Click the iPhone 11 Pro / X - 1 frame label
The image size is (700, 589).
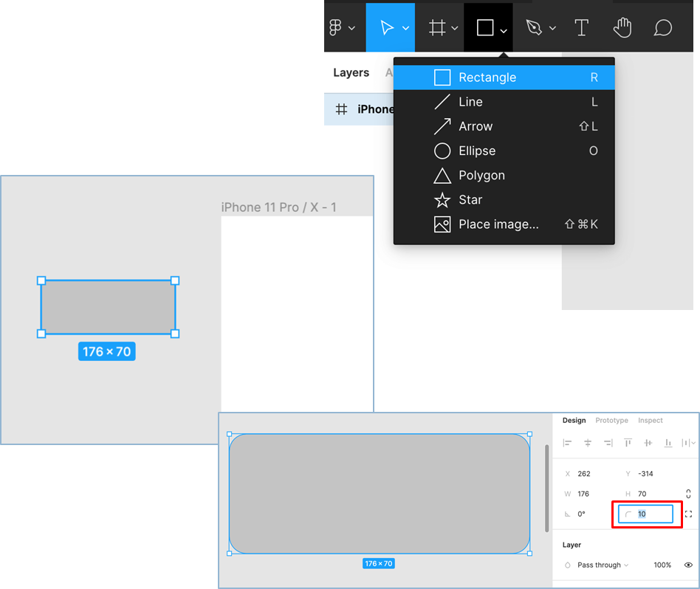coord(278,207)
